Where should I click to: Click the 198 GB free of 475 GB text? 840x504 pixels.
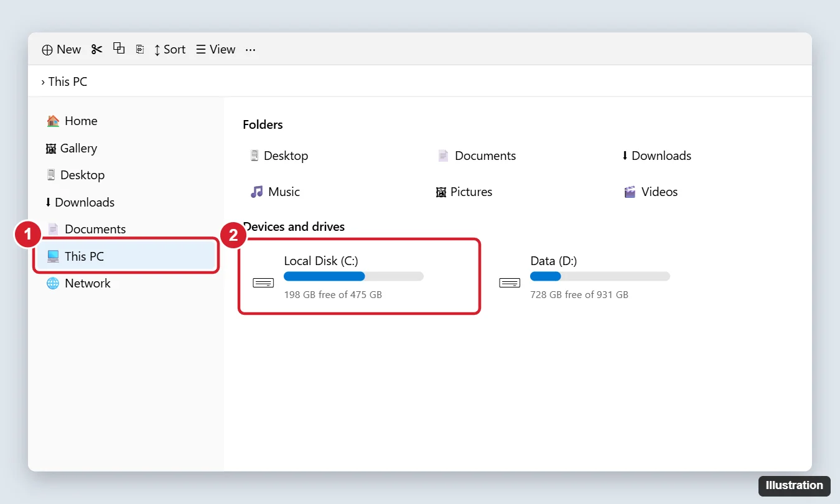click(333, 294)
